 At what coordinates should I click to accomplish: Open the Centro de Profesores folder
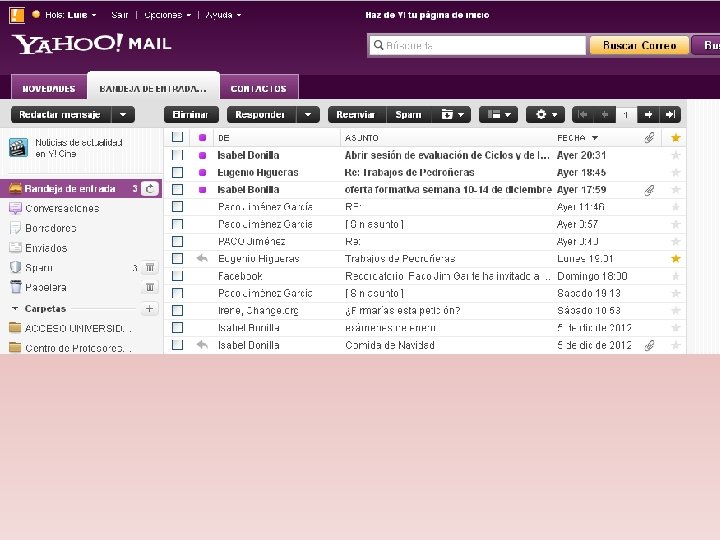(x=77, y=348)
